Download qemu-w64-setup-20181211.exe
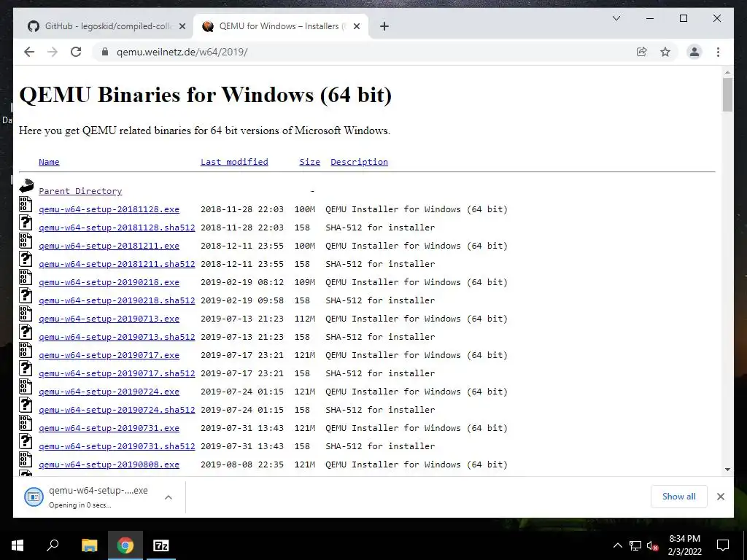The width and height of the screenshot is (747, 560). pyautogui.click(x=109, y=246)
